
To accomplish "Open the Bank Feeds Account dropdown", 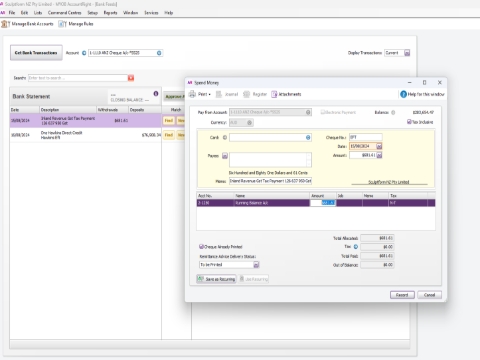I will [x=159, y=53].
